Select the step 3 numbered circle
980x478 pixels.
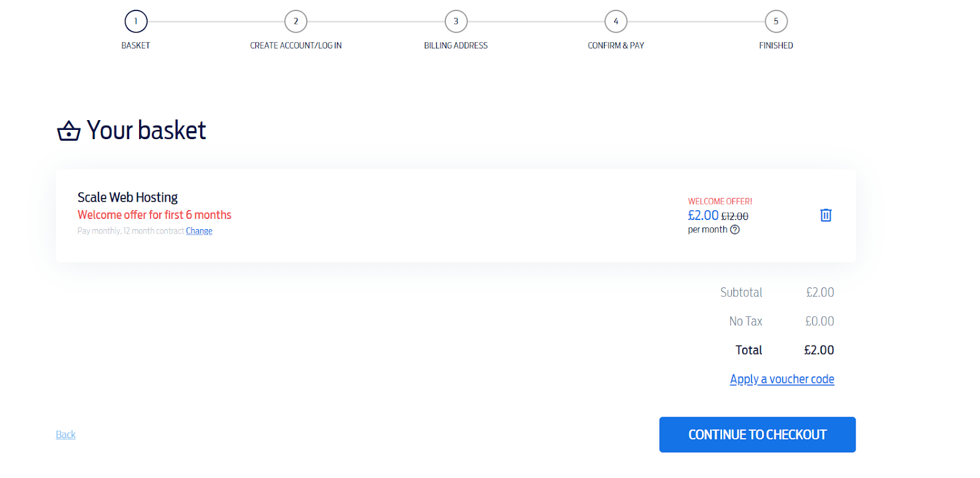click(456, 21)
